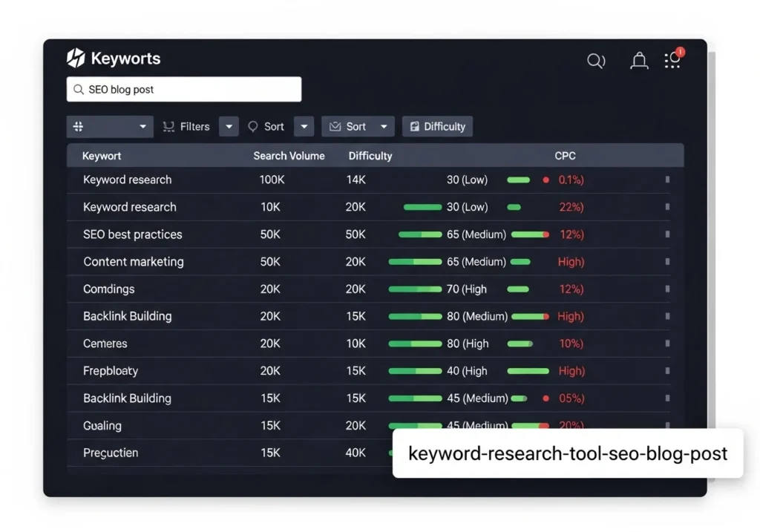Click the magnifier icon inside the search box
760x532 pixels.
click(78, 90)
